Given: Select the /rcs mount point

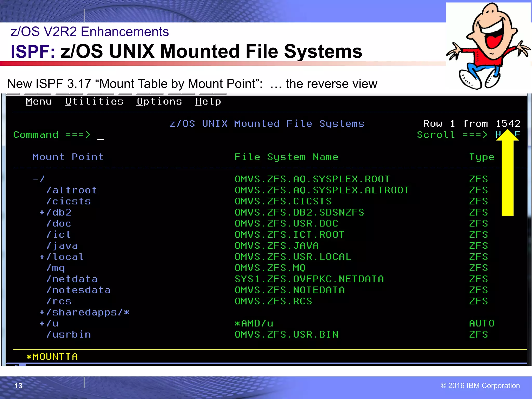Looking at the screenshot, I should [x=59, y=301].
